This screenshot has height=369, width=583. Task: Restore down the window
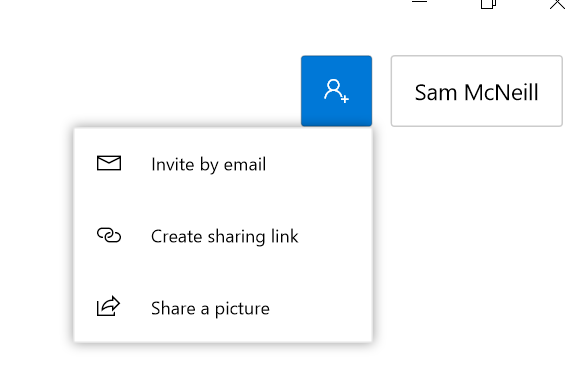coord(488,4)
